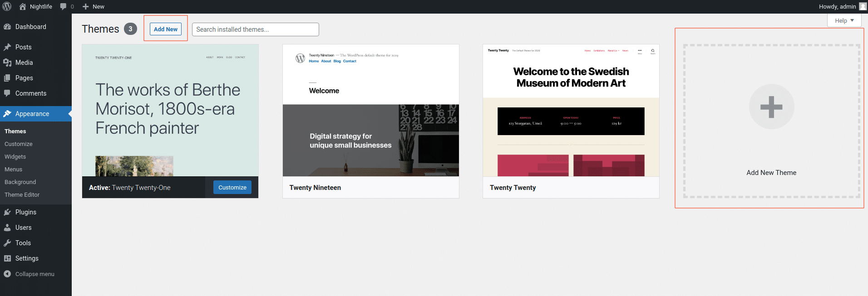This screenshot has width=868, height=296.
Task: Click the Themes page heading
Action: point(100,29)
